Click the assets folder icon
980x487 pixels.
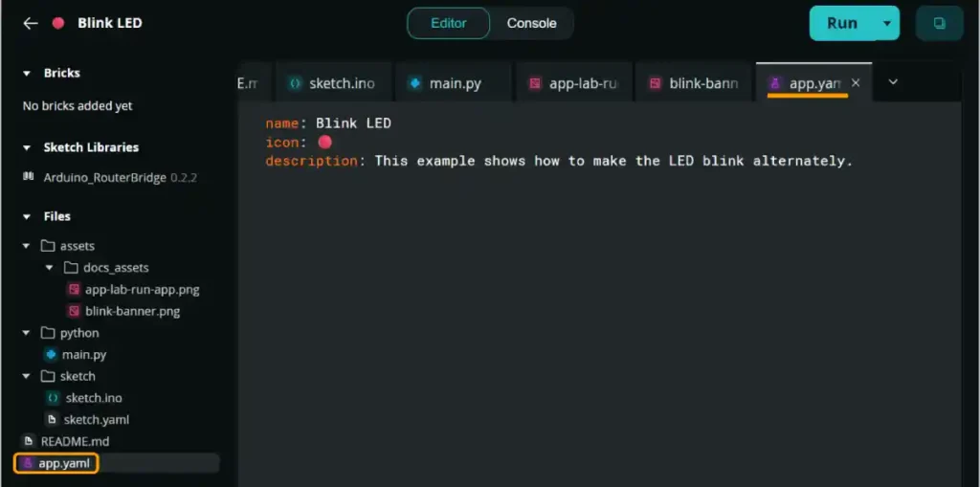(x=48, y=246)
